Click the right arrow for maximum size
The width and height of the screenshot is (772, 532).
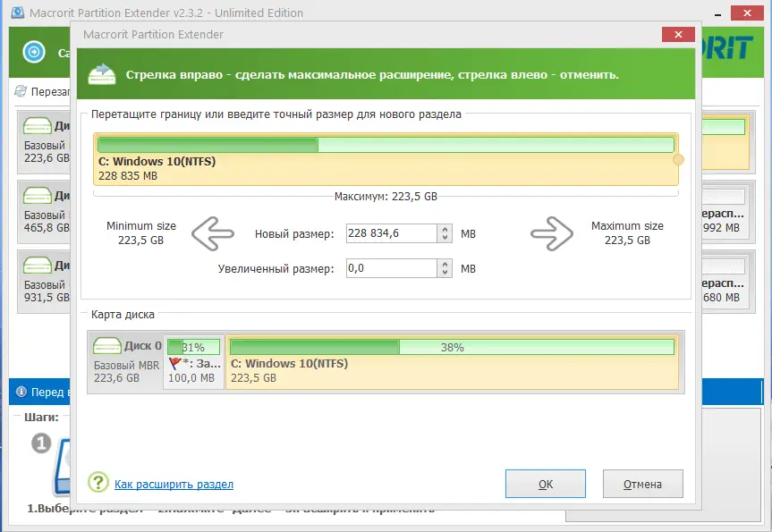tap(551, 233)
